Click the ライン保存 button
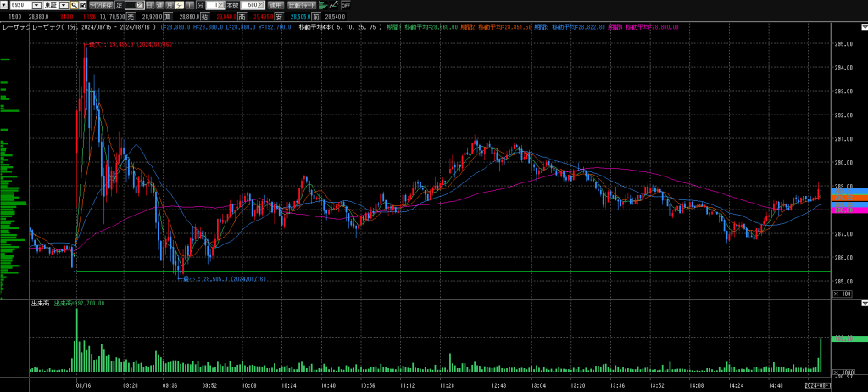868x392 pixels. pos(101,5)
